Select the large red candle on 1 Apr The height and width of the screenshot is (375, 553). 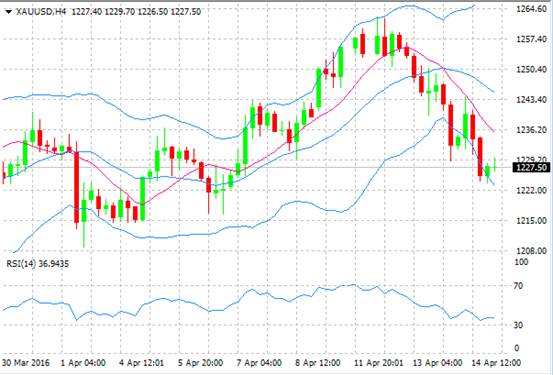tap(76, 187)
